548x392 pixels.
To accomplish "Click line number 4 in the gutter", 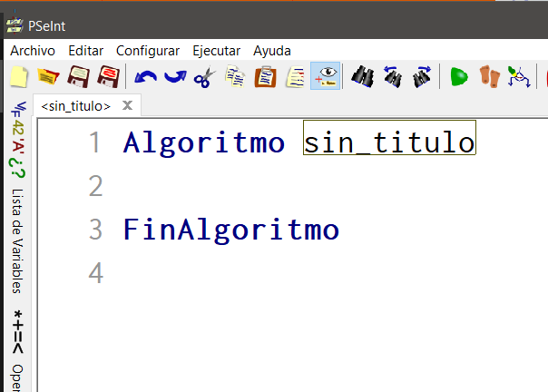I will [x=96, y=273].
